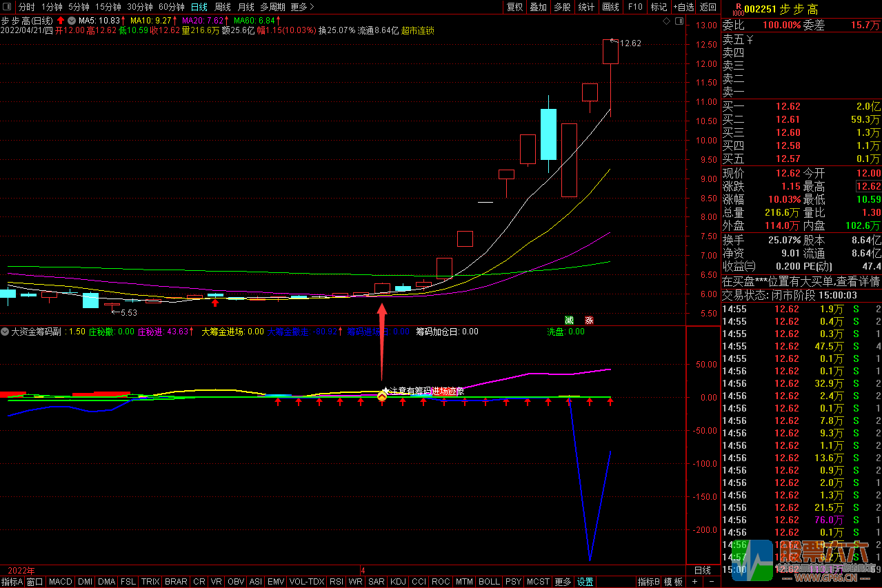Expand the 更多 indicator list
882x588 pixels.
pos(563,582)
